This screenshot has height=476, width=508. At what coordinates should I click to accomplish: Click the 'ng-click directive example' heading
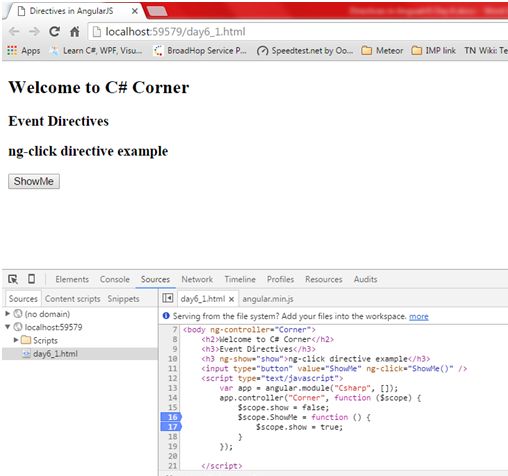[x=88, y=151]
